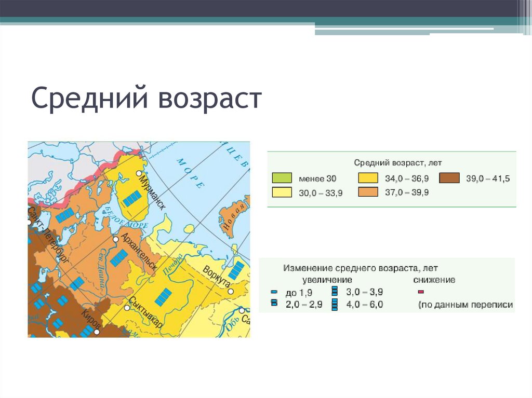Viewport: 532px width, 398px height.
Task: Click the Сыктывкар city marker
Action: click(x=127, y=307)
